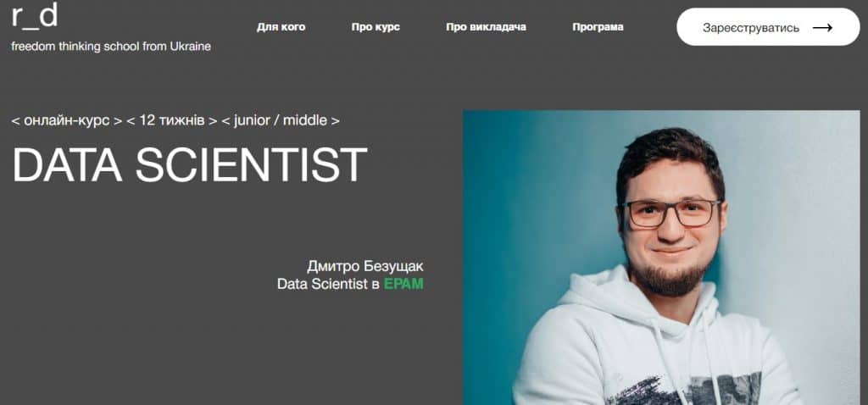Click the 12 тижнів duration tag
Viewport: 868px width, 405px height.
coord(171,120)
